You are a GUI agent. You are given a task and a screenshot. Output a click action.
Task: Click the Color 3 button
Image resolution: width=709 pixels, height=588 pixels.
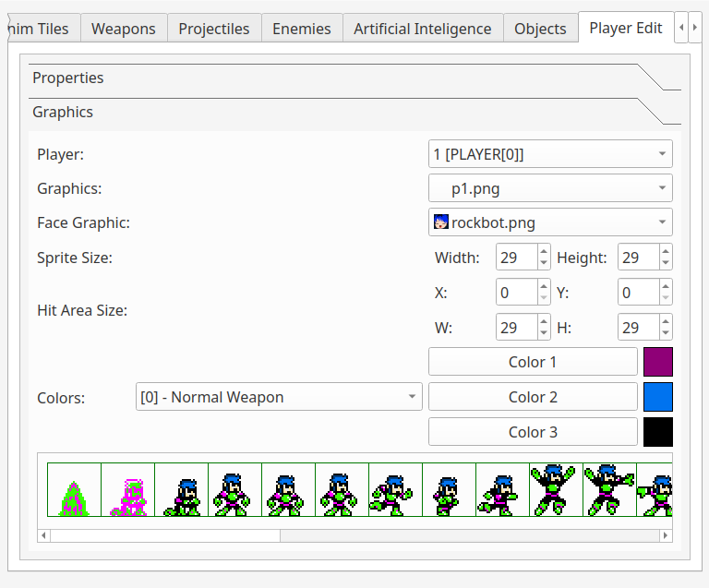tap(533, 432)
